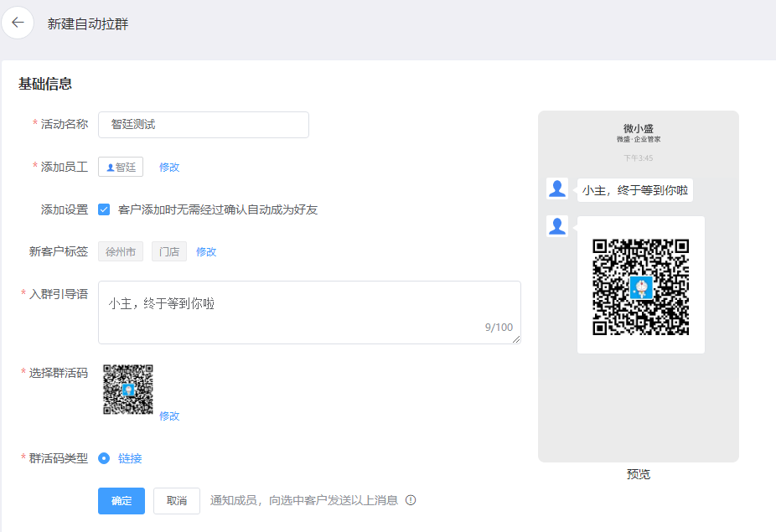
Task: Click the 智廷 employee tag
Action: click(x=121, y=167)
